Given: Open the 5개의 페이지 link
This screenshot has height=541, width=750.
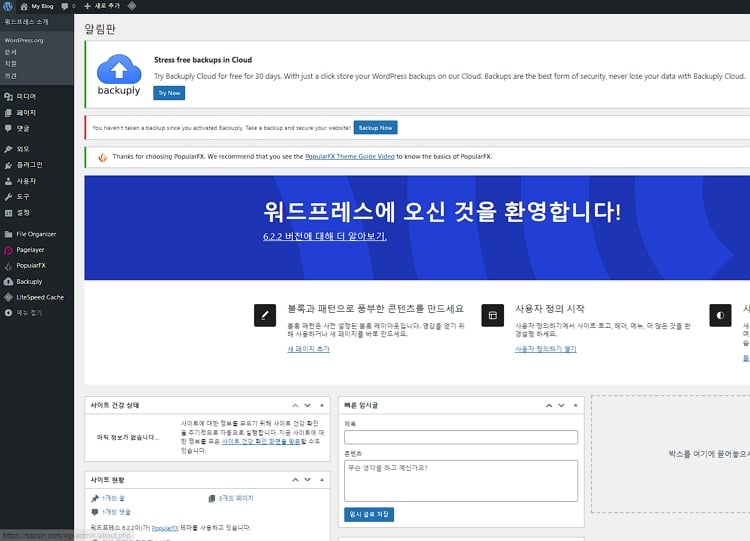Looking at the screenshot, I should coord(236,498).
